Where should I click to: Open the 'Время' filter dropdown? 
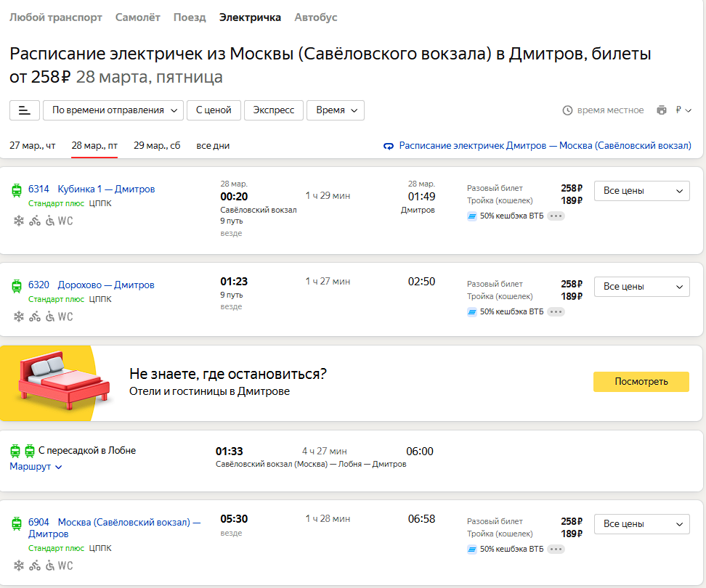click(336, 110)
